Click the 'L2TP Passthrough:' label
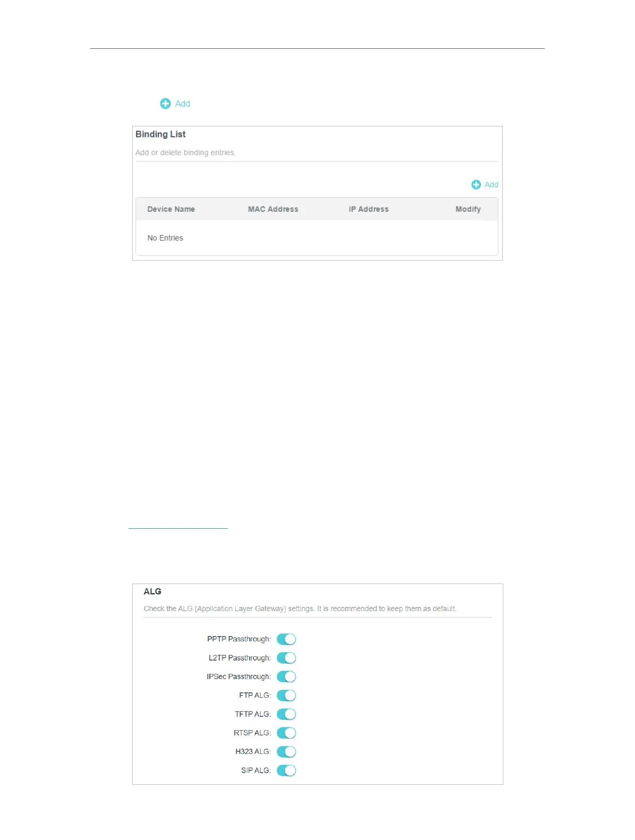635x840 pixels. pos(239,658)
